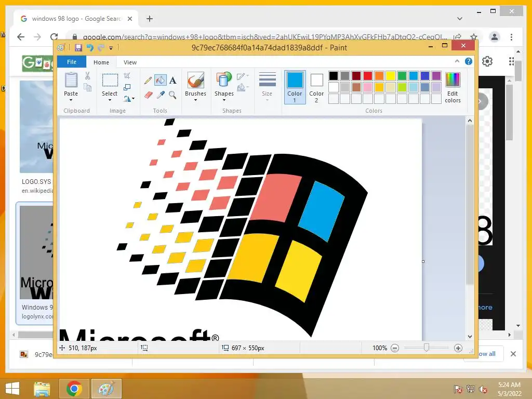Select the Text tool
The width and height of the screenshot is (532, 399).
(x=172, y=81)
